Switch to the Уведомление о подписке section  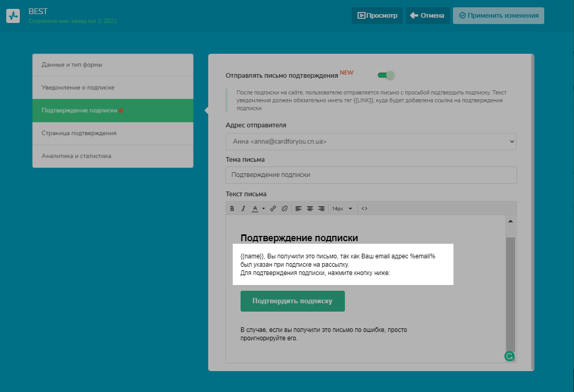113,88
